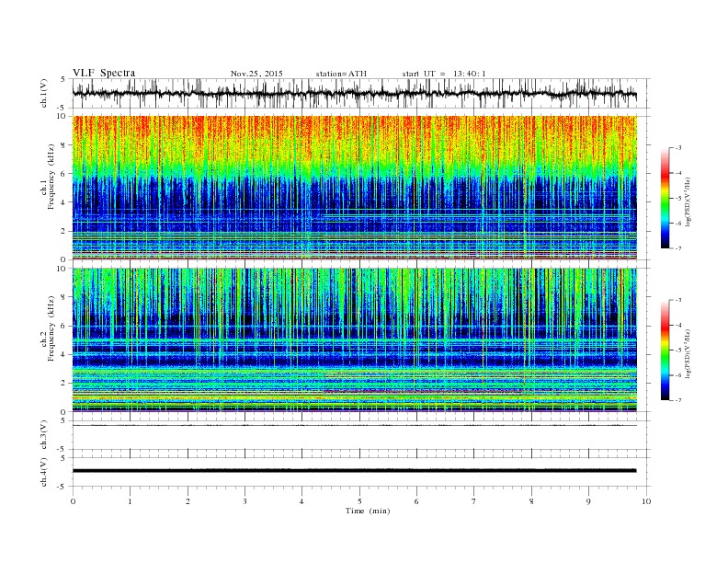Click the "VLF Spectra" title text

click(x=104, y=73)
